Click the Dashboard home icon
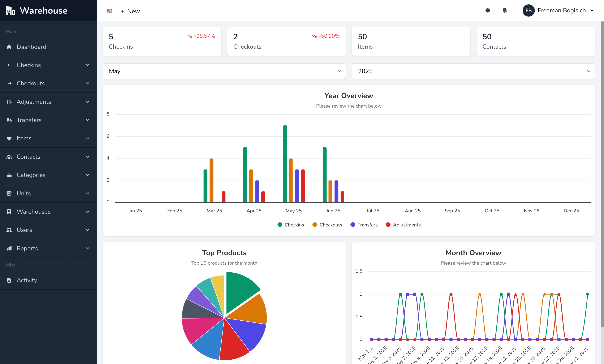604x364 pixels. pos(9,47)
